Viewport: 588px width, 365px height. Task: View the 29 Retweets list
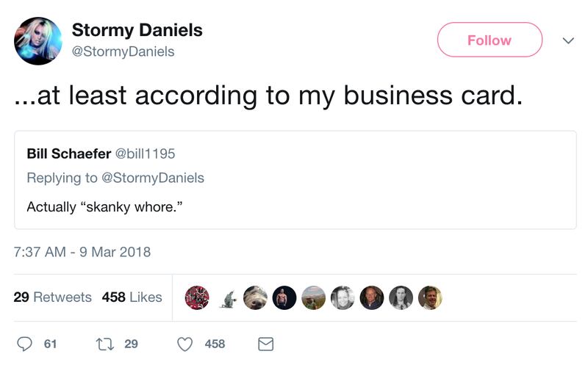coord(53,297)
